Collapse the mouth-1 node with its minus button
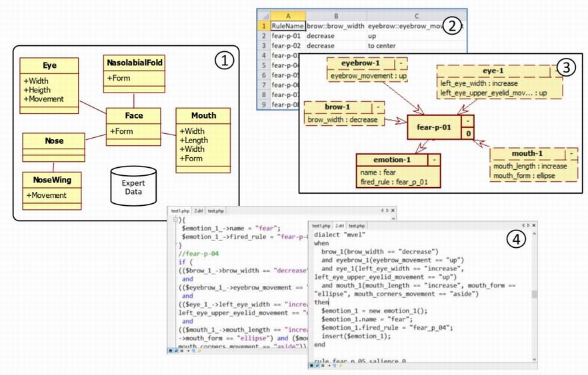Image resolution: width=588 pixels, height=375 pixels. pos(571,154)
